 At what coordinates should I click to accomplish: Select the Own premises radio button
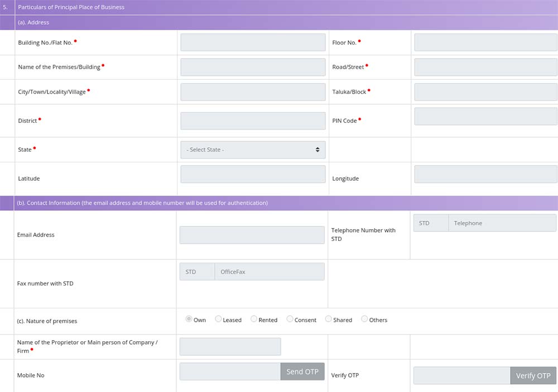189,319
